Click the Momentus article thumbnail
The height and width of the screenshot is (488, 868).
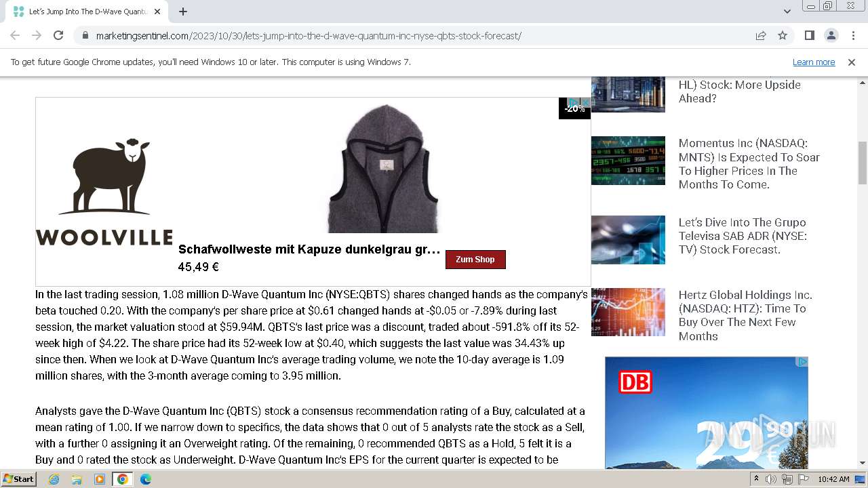[x=628, y=161]
